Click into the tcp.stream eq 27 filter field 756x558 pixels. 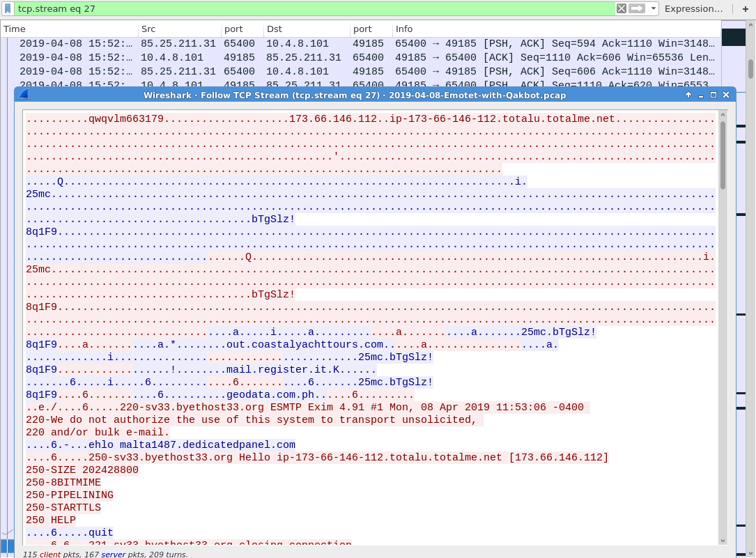pyautogui.click(x=316, y=8)
